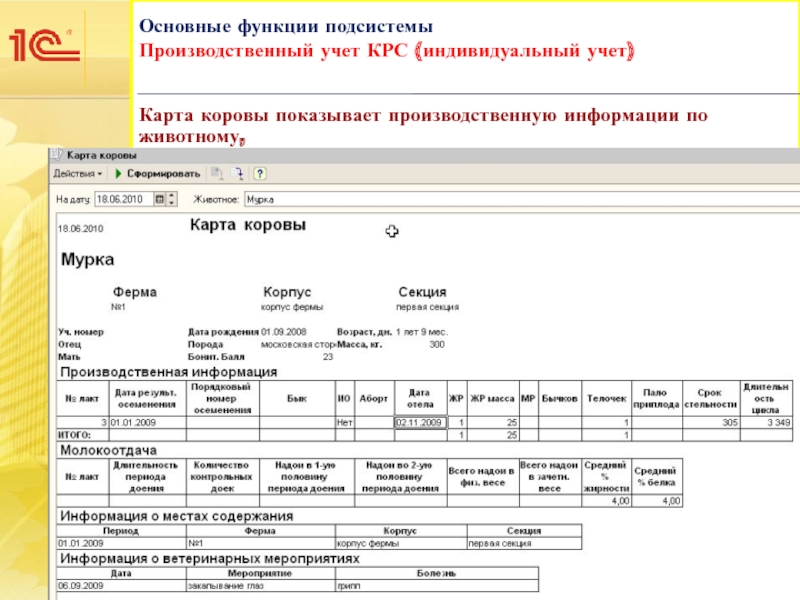Open the Действия dropdown menu
The image size is (800, 600).
coord(78,174)
